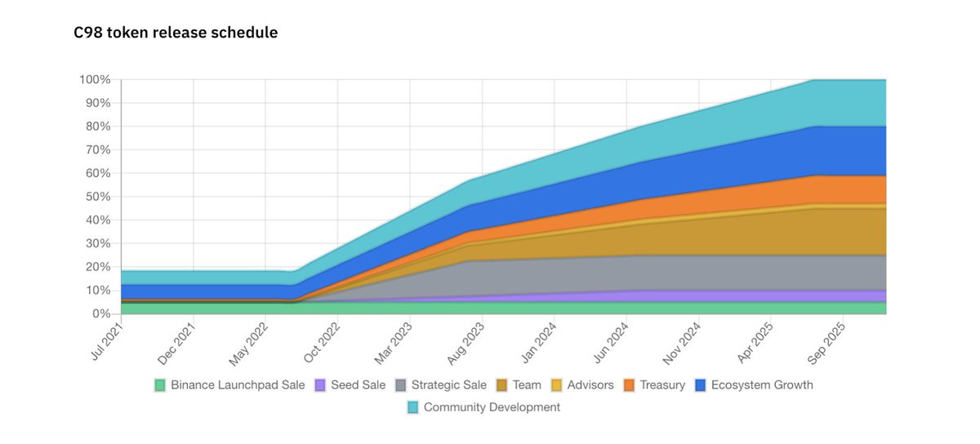Hide the Ecosystem Growth series via legend text
The width and height of the screenshot is (980, 444).
pos(762,384)
